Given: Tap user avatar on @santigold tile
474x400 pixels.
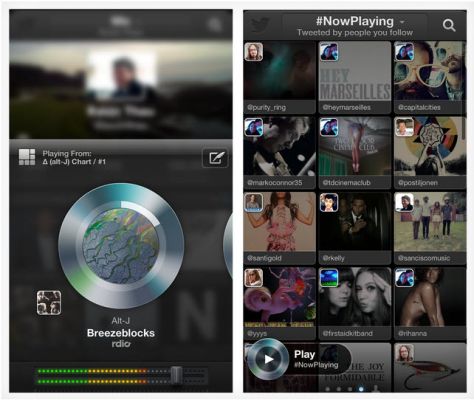Looking at the screenshot, I should coord(254,202).
